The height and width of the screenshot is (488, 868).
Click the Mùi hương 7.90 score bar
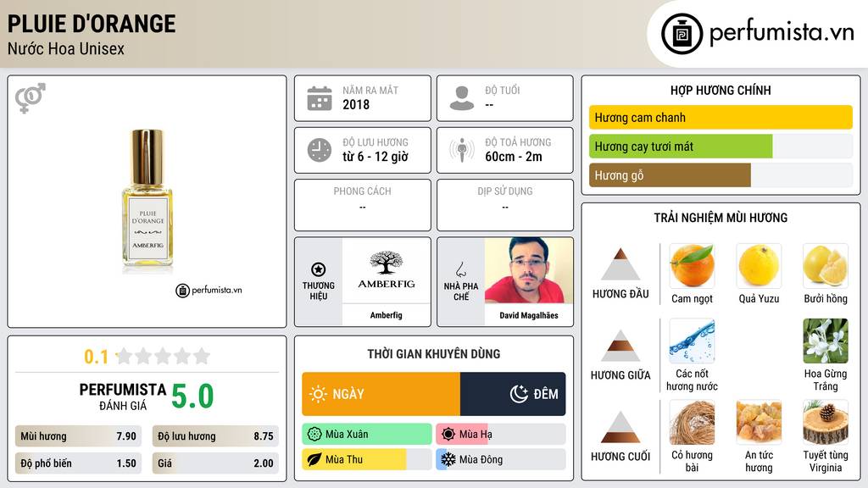click(78, 436)
